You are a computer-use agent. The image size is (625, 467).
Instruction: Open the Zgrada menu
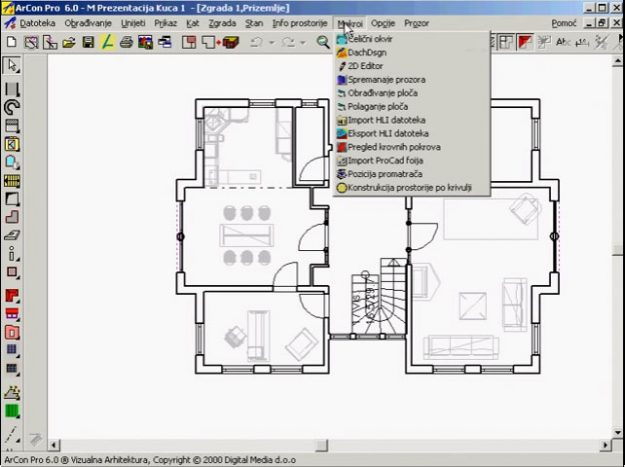click(222, 21)
